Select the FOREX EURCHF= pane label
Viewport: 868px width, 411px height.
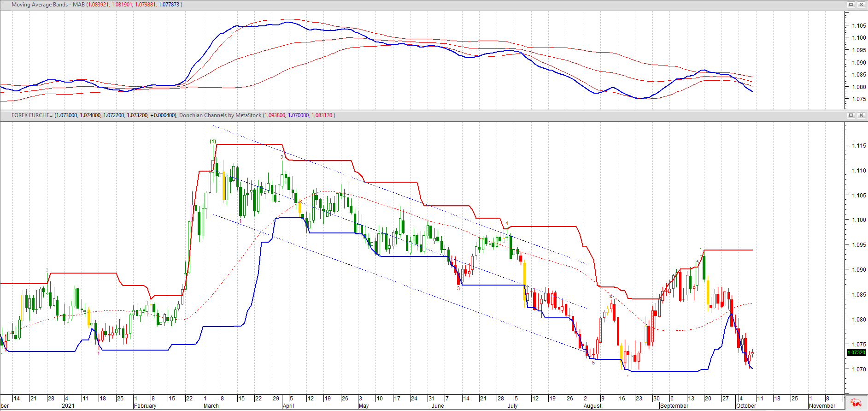[x=32, y=115]
